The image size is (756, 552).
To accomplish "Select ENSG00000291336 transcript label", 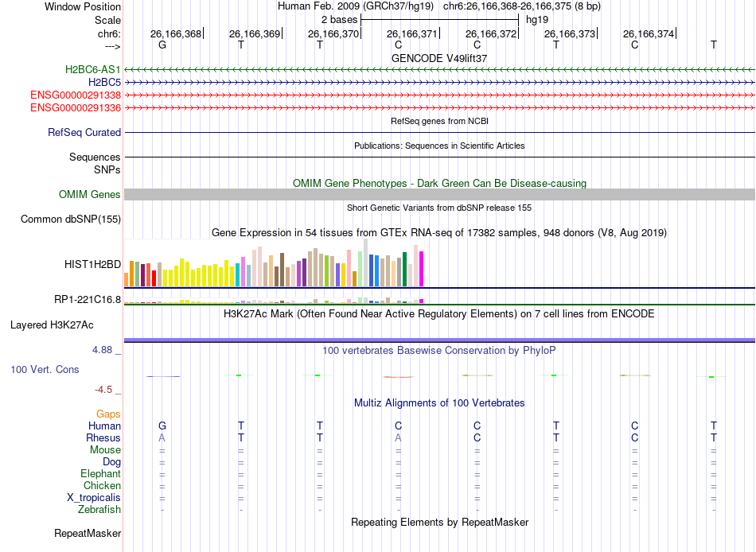I will pos(76,107).
